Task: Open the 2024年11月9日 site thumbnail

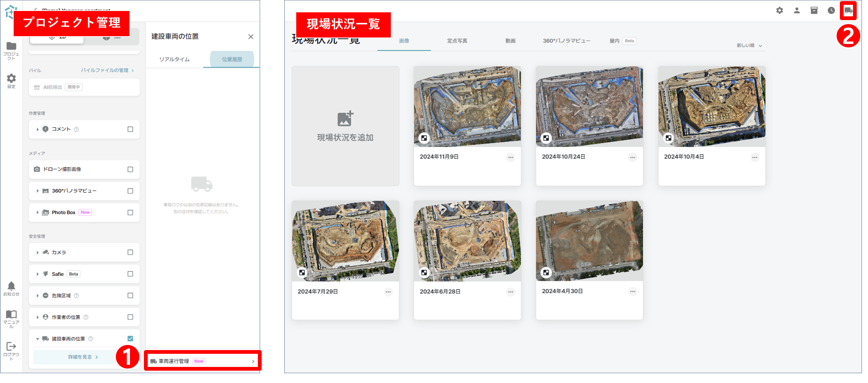Action: 467,104
